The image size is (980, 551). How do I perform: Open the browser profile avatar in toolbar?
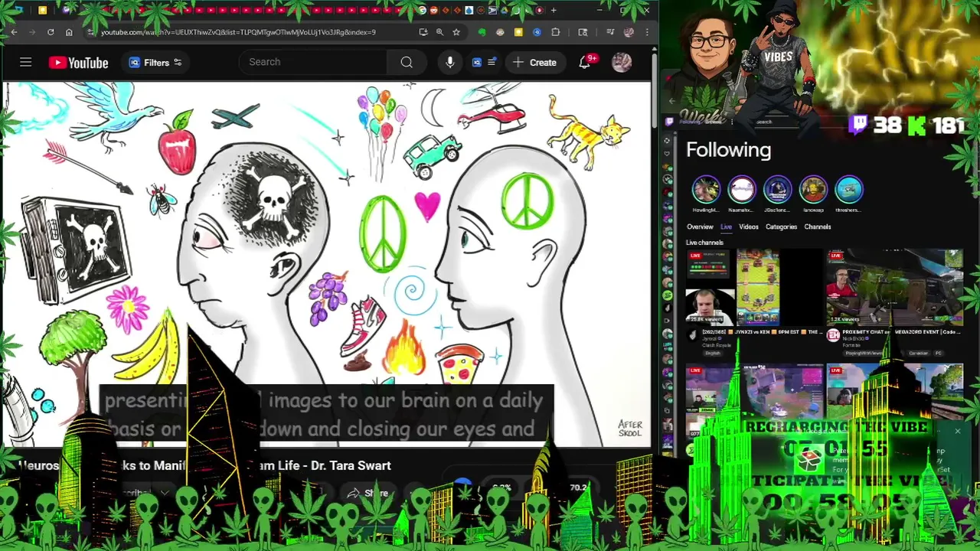click(629, 32)
